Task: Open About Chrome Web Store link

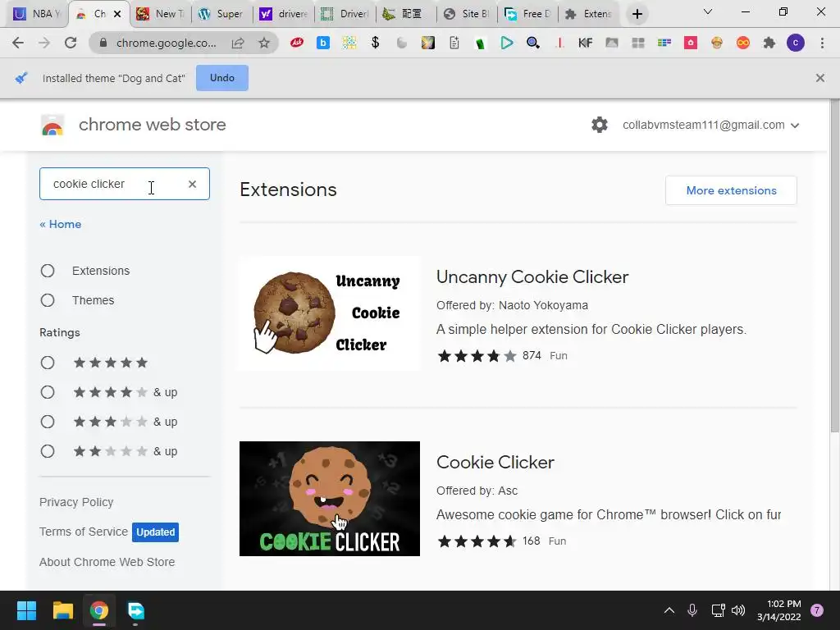Action: (x=107, y=562)
